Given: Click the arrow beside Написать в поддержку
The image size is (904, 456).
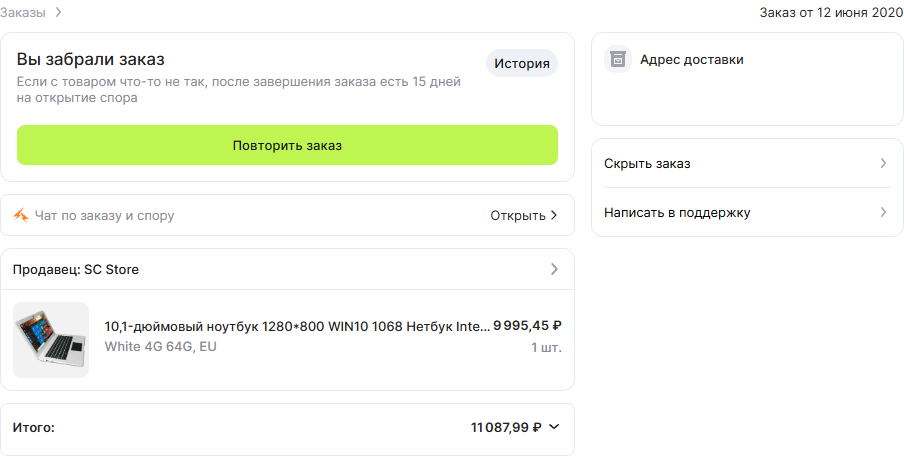Looking at the screenshot, I should [883, 212].
